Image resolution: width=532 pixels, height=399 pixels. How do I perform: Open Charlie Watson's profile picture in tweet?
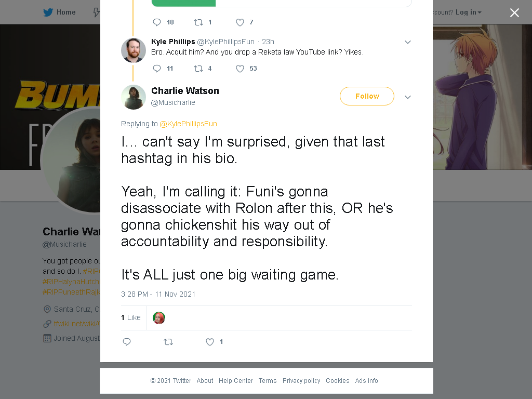pyautogui.click(x=134, y=97)
